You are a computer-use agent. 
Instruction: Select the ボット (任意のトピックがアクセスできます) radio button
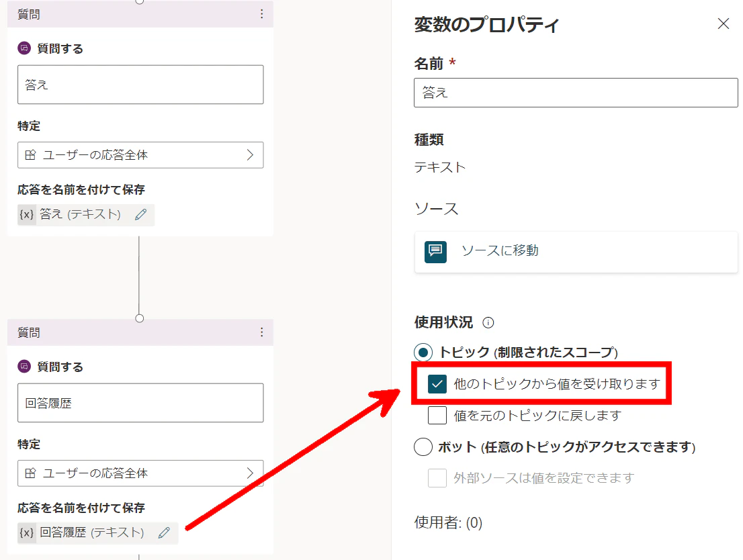tap(423, 447)
